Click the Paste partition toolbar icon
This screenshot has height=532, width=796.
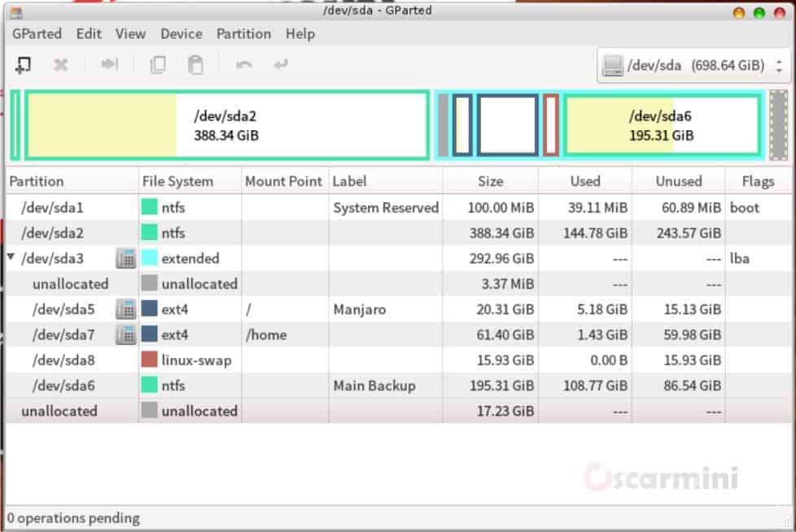195,64
